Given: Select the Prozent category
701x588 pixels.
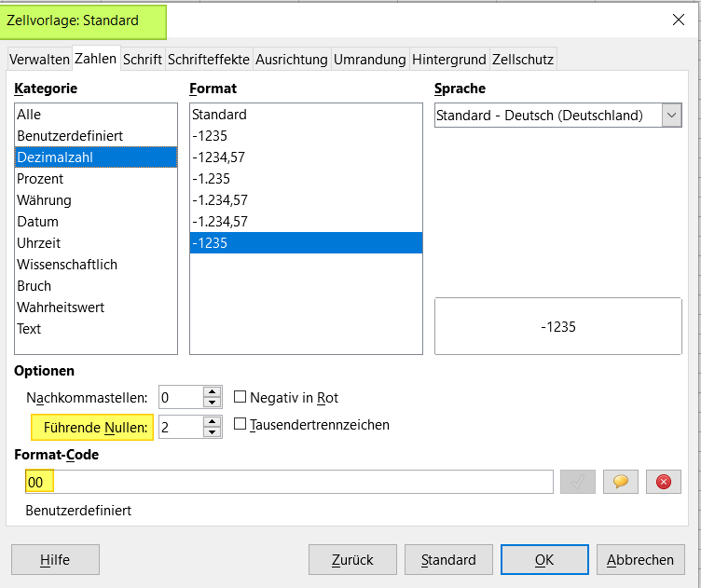Looking at the screenshot, I should tap(96, 179).
